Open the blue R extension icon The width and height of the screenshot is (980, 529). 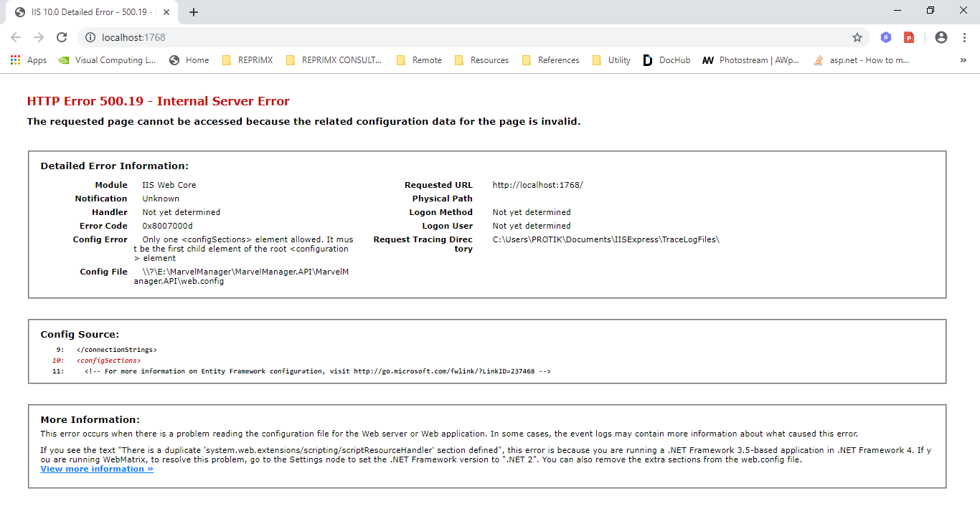click(x=886, y=37)
